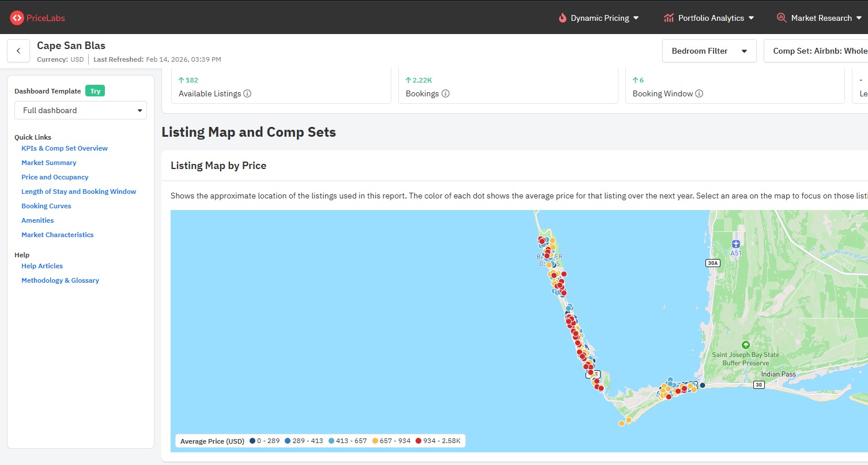Open the Comp Set Airbnb dropdown
Viewport: 868px width, 465px height.
pyautogui.click(x=816, y=51)
